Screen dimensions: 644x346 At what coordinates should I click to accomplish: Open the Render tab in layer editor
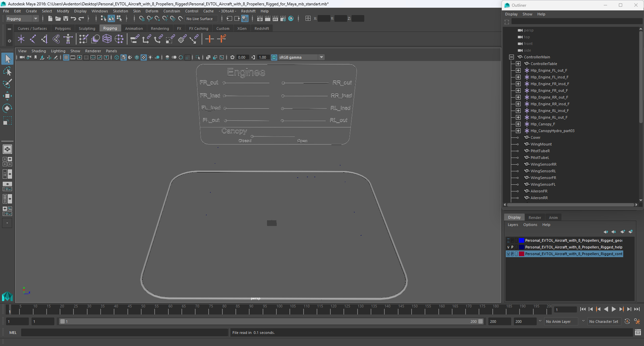point(535,218)
